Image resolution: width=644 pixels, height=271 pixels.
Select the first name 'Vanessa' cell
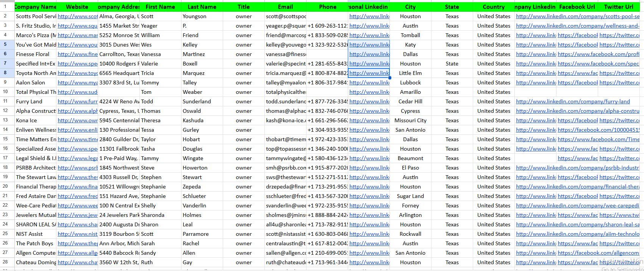point(160,54)
